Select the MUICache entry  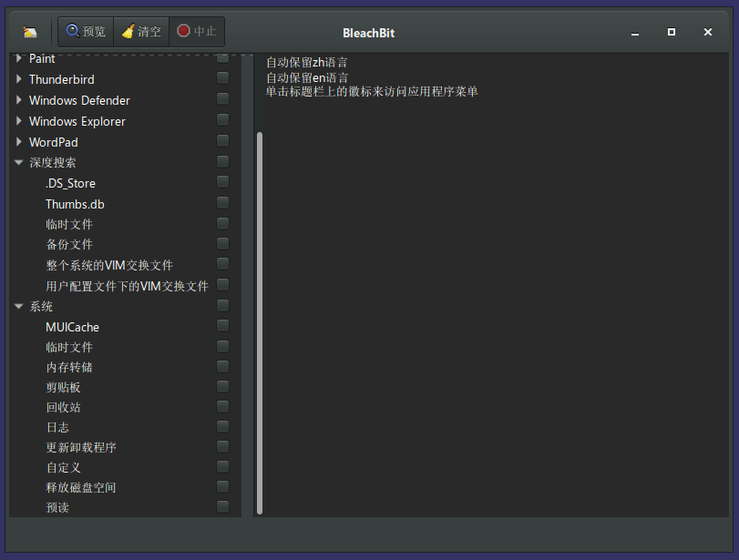tap(73, 327)
